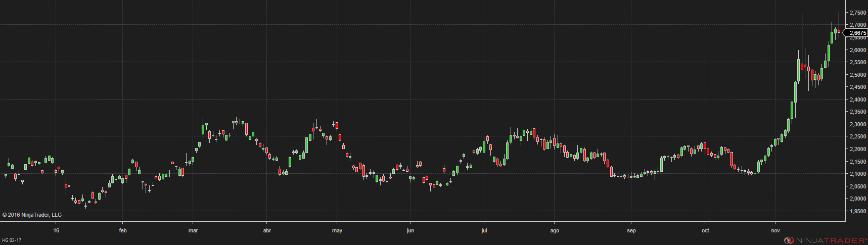Click the 'ago' month label on time axis
This screenshot has height=245, width=868.
pos(555,231)
